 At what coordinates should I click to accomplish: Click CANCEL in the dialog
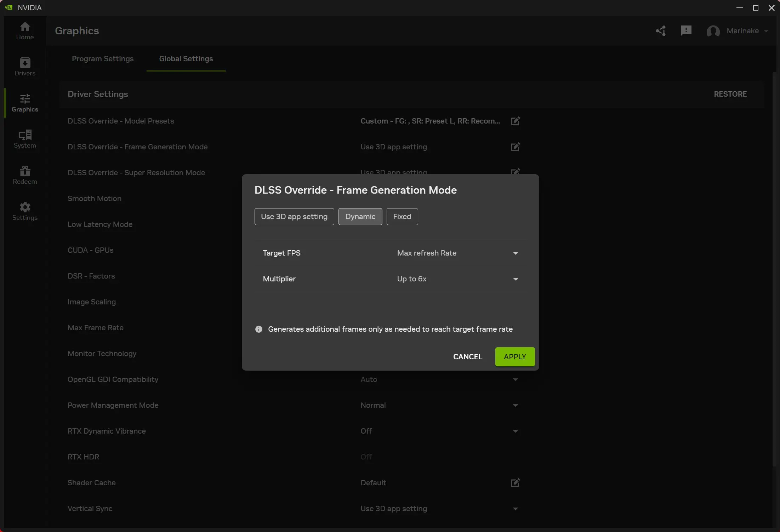[467, 357]
